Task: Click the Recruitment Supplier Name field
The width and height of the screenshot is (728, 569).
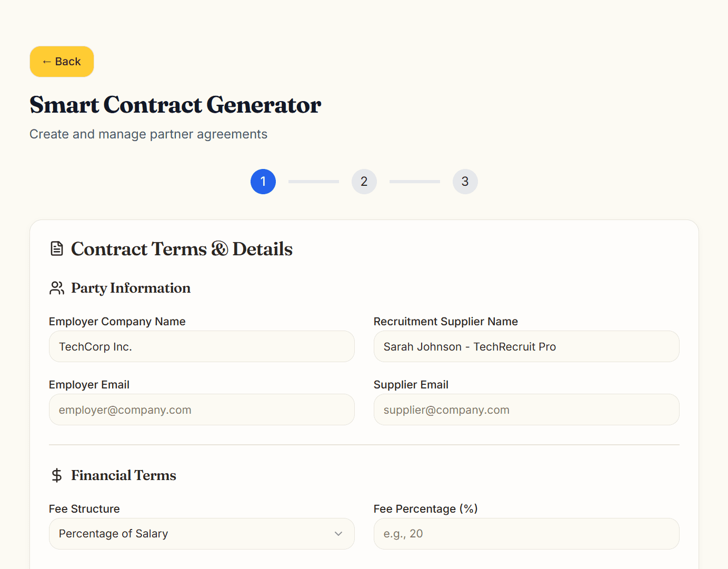Action: click(526, 346)
